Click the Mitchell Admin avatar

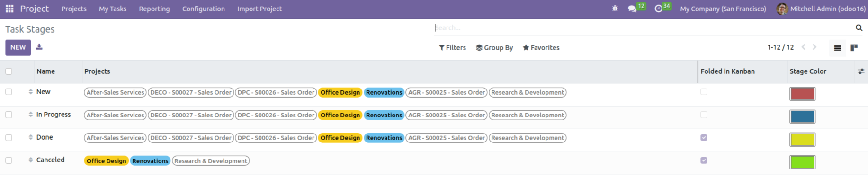pyautogui.click(x=782, y=9)
